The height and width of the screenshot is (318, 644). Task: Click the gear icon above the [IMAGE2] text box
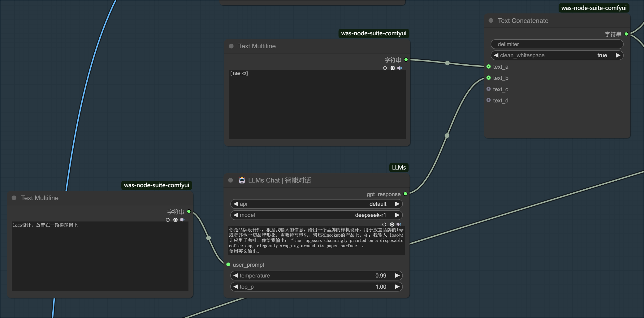point(392,68)
